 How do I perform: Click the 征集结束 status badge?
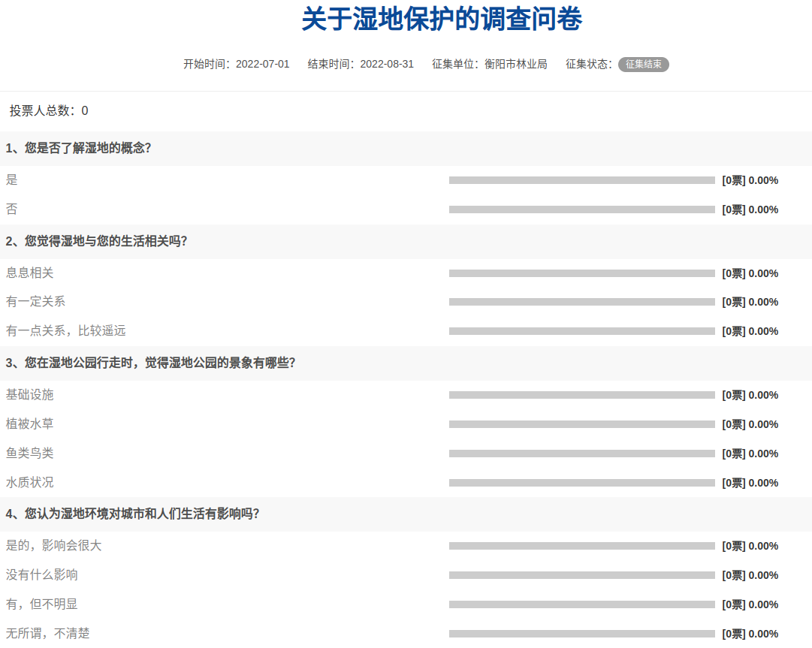(643, 64)
